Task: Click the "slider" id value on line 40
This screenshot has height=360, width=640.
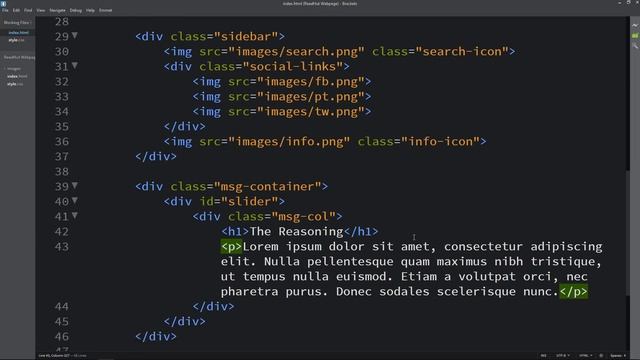Action: click(250, 202)
